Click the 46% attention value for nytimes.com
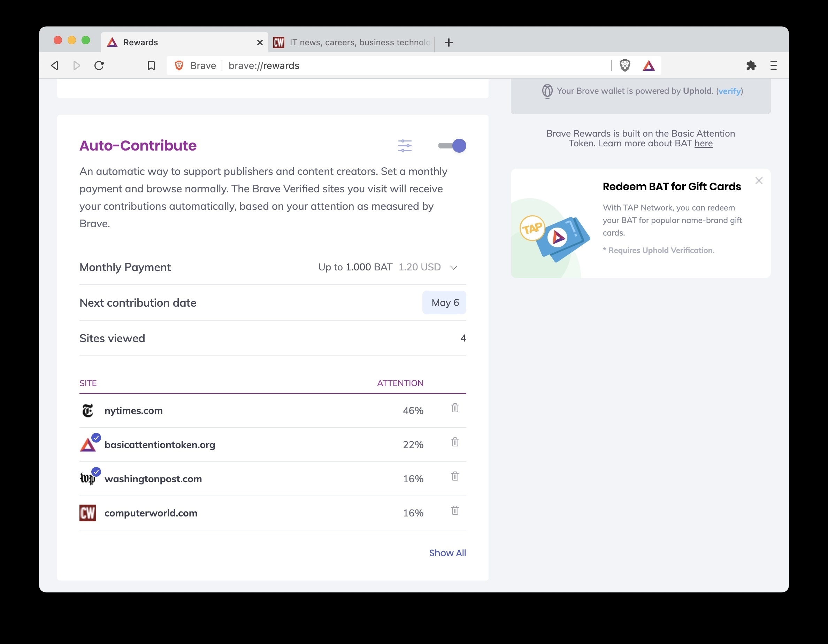The image size is (828, 644). pos(413,411)
